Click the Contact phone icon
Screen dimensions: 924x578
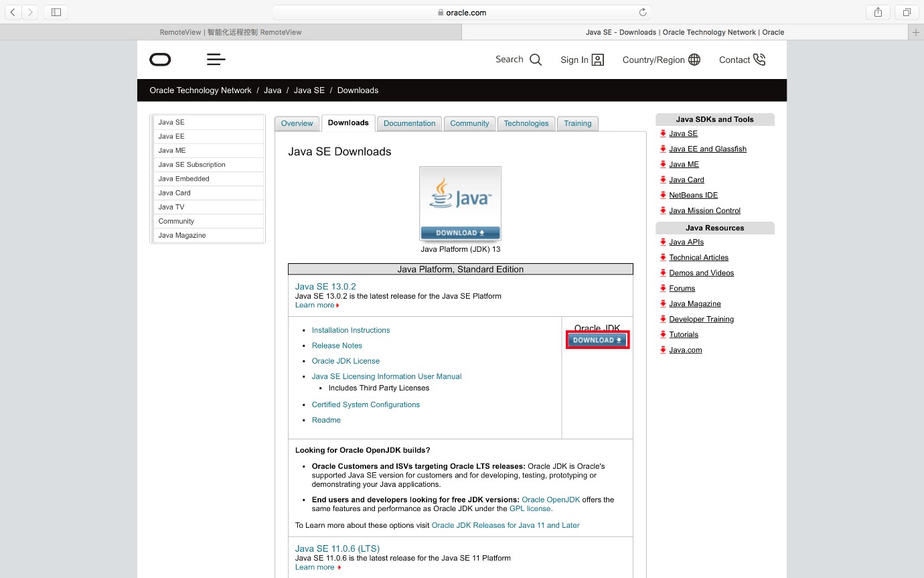(759, 60)
